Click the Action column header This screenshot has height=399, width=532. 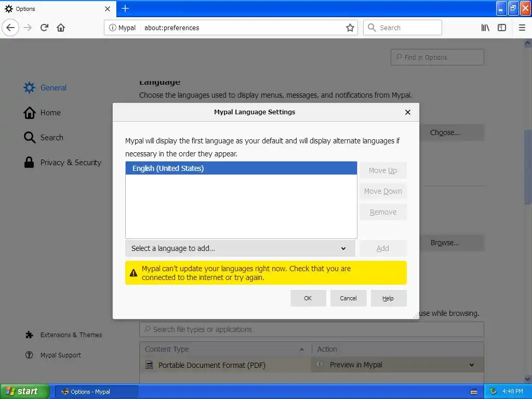click(x=397, y=349)
